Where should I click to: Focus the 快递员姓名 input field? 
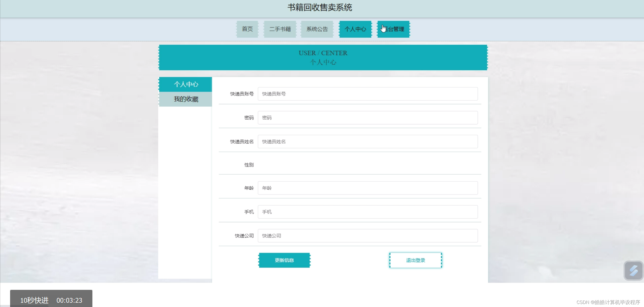click(368, 142)
